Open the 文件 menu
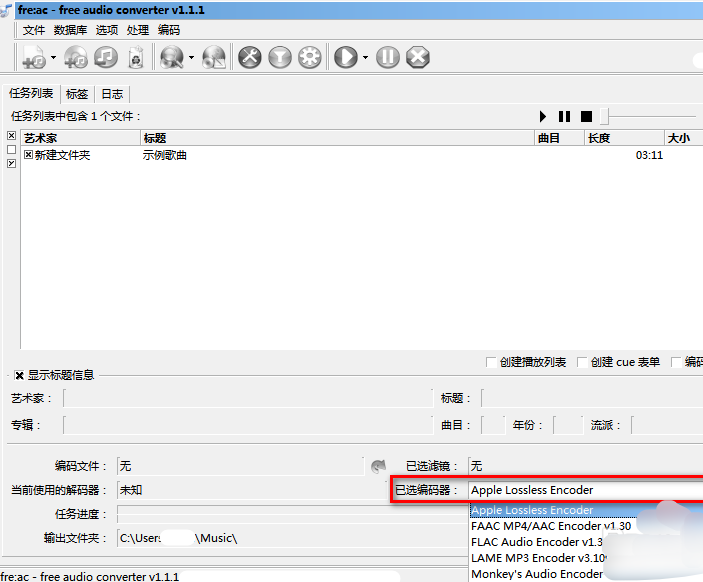Viewport: 703px width, 582px height. pyautogui.click(x=34, y=30)
